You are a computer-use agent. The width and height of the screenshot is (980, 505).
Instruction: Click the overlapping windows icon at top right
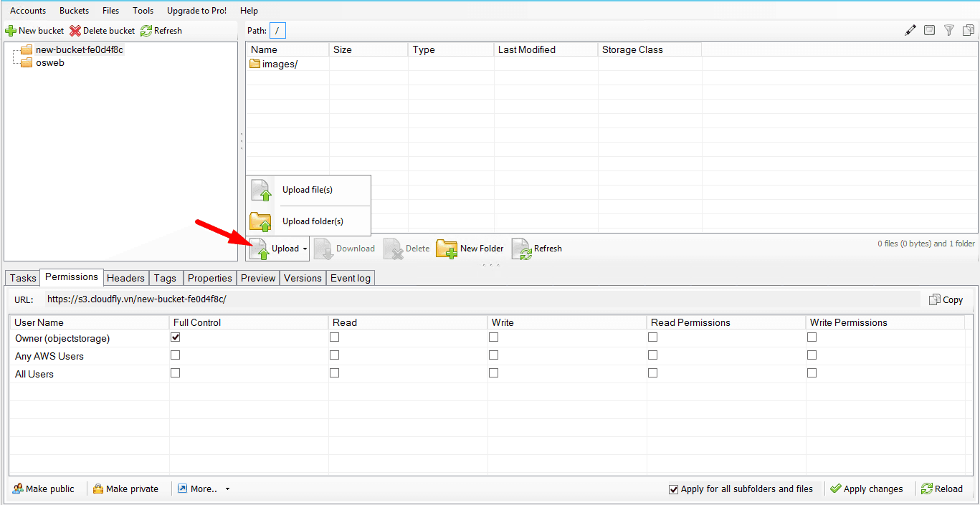[969, 30]
